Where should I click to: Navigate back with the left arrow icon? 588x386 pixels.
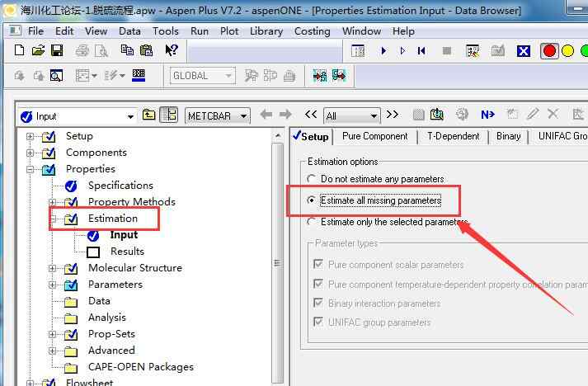tap(266, 115)
